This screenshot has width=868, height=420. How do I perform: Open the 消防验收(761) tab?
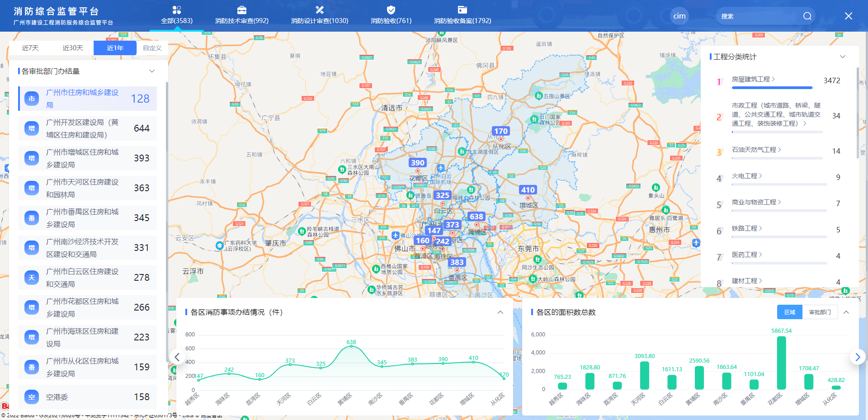coord(391,15)
